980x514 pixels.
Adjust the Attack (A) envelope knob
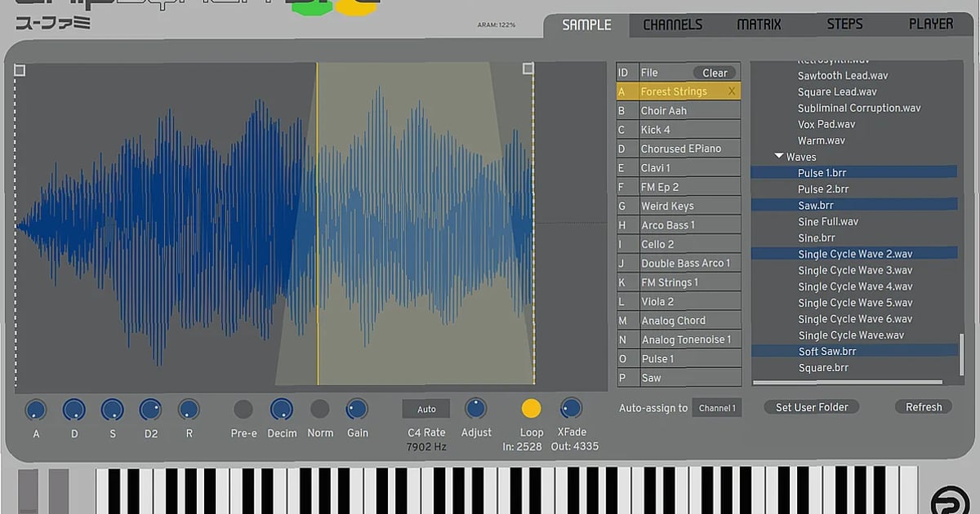(35, 410)
